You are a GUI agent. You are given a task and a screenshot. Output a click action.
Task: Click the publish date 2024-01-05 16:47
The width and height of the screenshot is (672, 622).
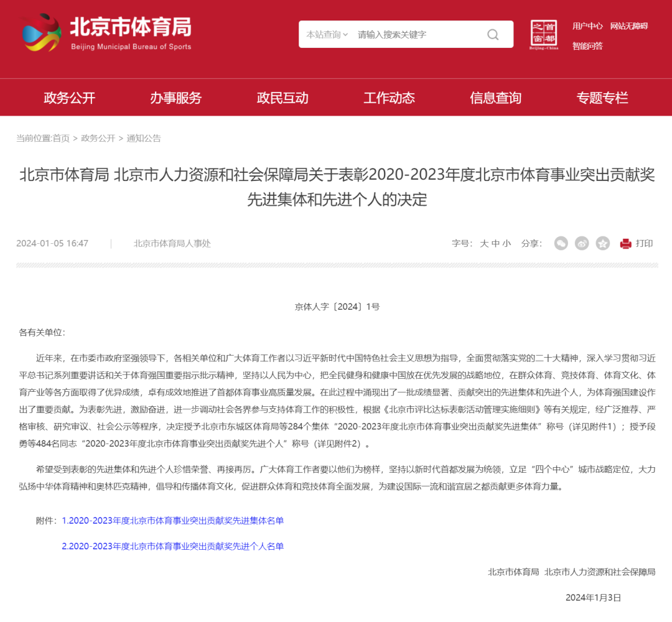(x=52, y=243)
